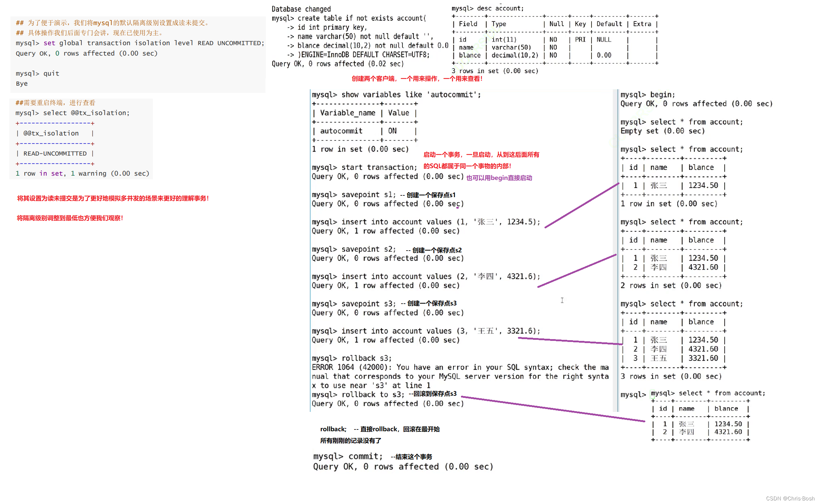Click the 'set global transaction isolation level' command line
This screenshot has height=504, width=820.
pos(140,43)
